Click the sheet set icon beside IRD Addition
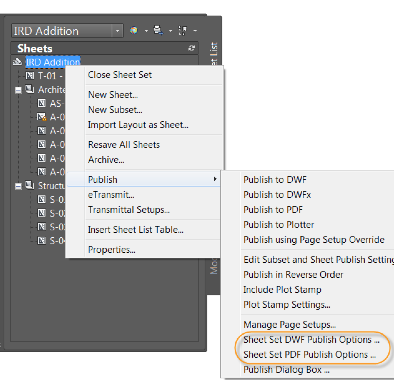394x384 pixels. pos(17,62)
